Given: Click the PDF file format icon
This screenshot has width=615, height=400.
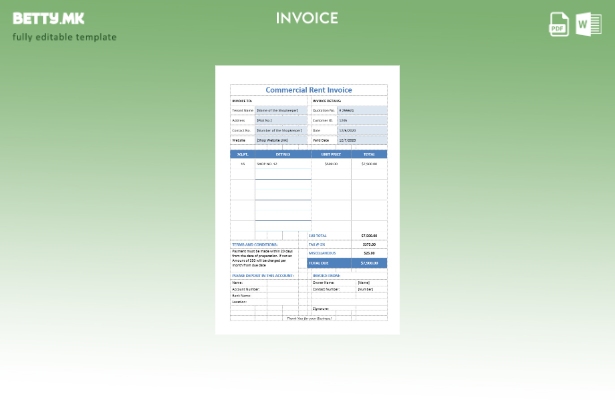Looking at the screenshot, I should coord(559,24).
